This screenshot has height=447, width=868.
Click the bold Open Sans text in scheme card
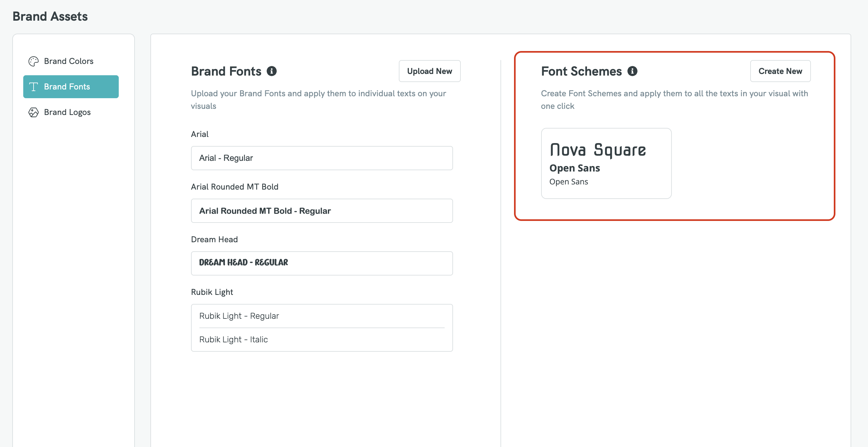(x=574, y=168)
